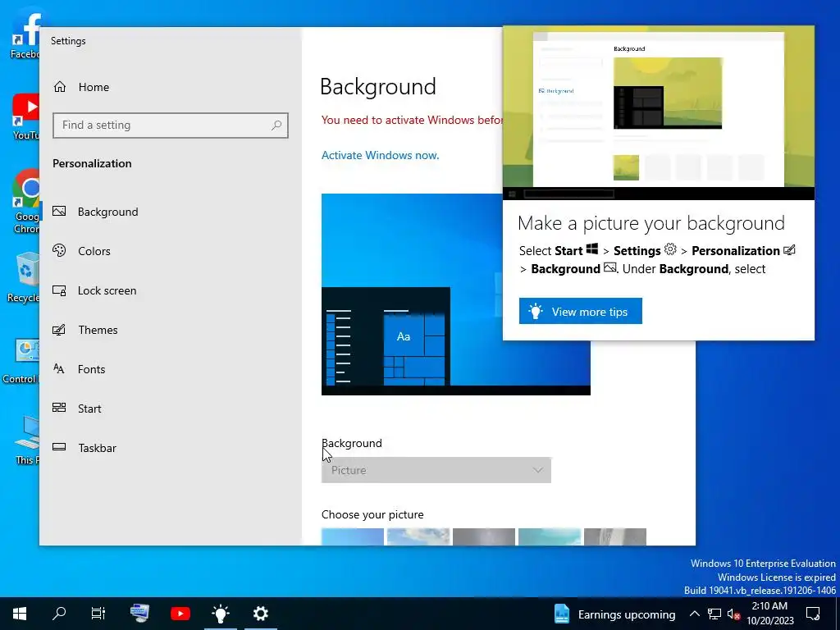Open the Action Center notifications icon
The width and height of the screenshot is (840, 630).
click(813, 614)
